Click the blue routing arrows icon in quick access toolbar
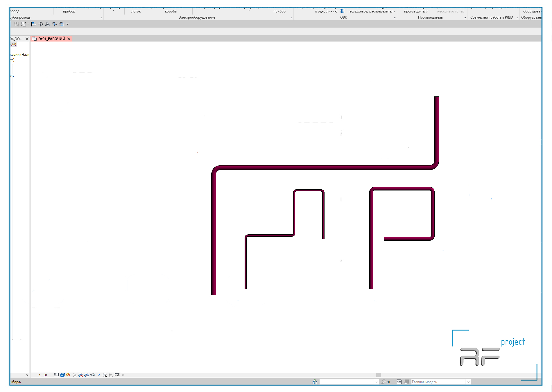The image size is (552, 392). 55,24
